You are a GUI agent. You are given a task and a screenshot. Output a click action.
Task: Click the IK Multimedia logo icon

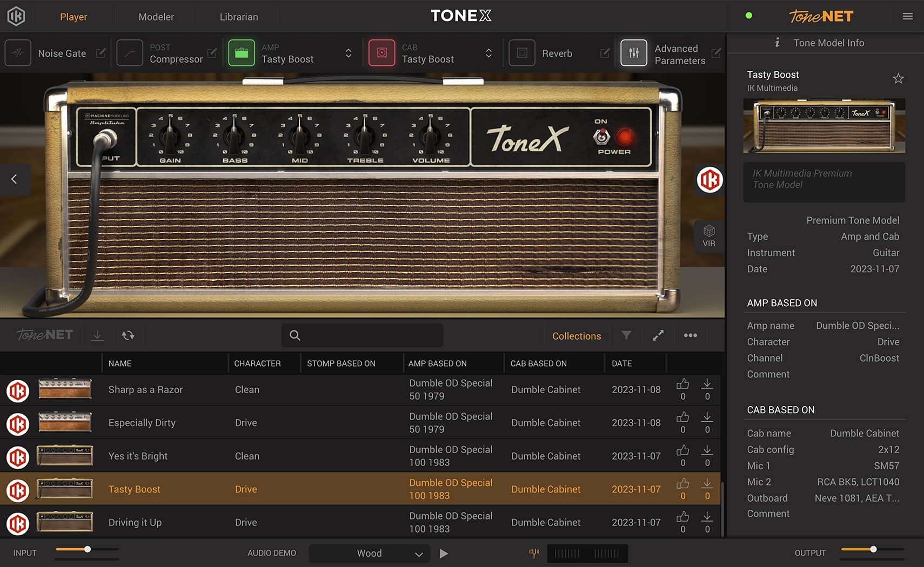point(16,16)
